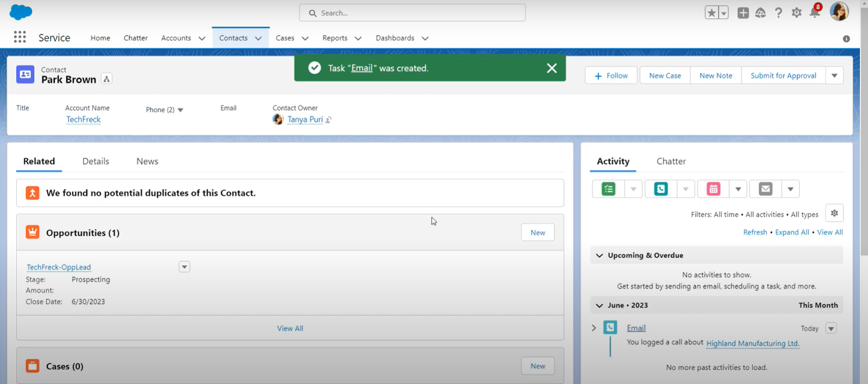Click the Refresh activity link
The image size is (868, 384).
(x=755, y=232)
